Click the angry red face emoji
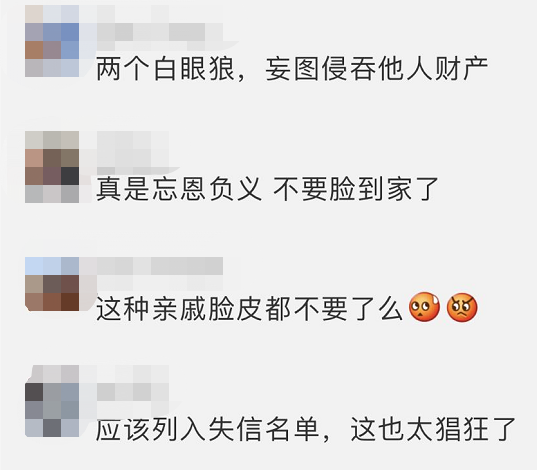This screenshot has width=537, height=470. coord(462,307)
